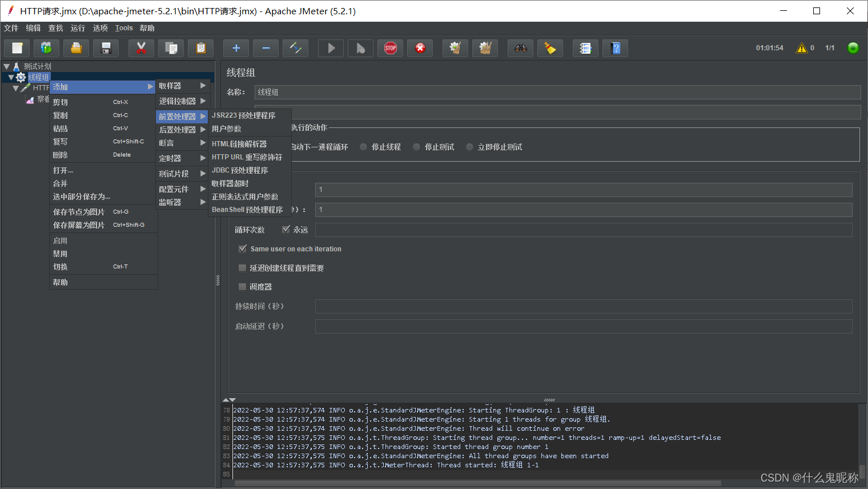Open the 运行 menu
The height and width of the screenshot is (489, 868).
[x=78, y=28]
